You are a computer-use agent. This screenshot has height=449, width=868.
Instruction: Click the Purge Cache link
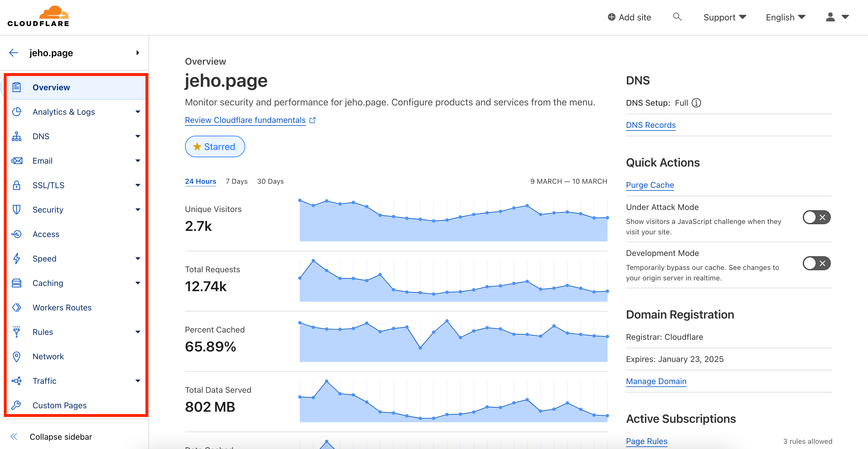650,185
